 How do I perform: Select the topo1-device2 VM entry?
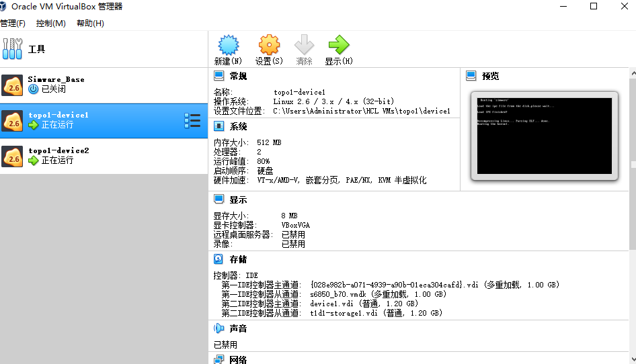point(104,156)
